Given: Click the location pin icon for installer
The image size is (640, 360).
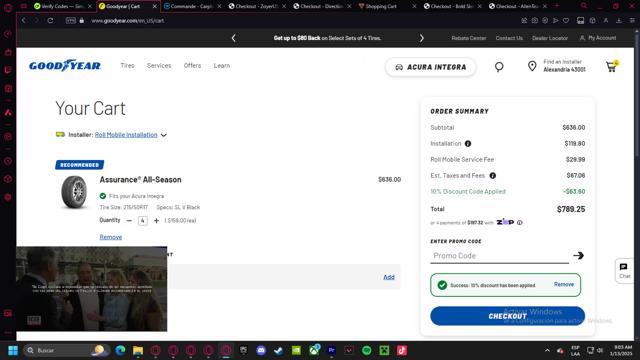Looking at the screenshot, I should coord(532,66).
